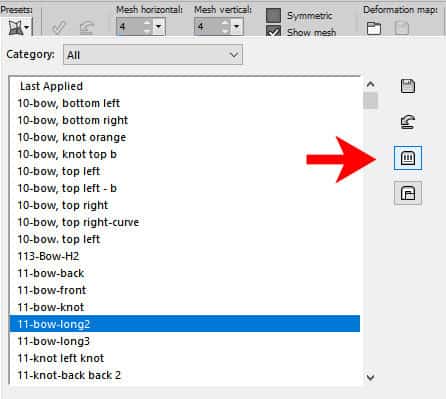Enable the Symmetric checkbox
This screenshot has width=446, height=399.
click(273, 15)
